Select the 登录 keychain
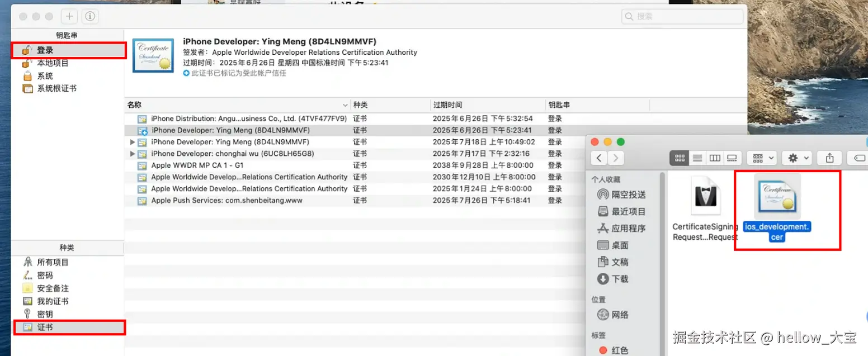The image size is (868, 356). 68,50
